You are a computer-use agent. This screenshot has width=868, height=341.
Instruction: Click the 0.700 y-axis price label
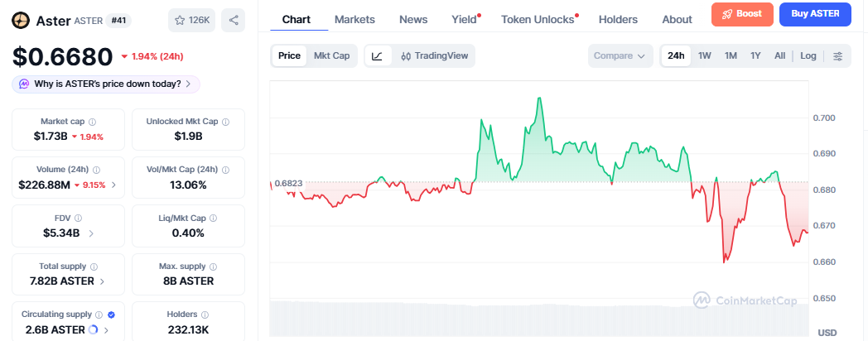[824, 118]
